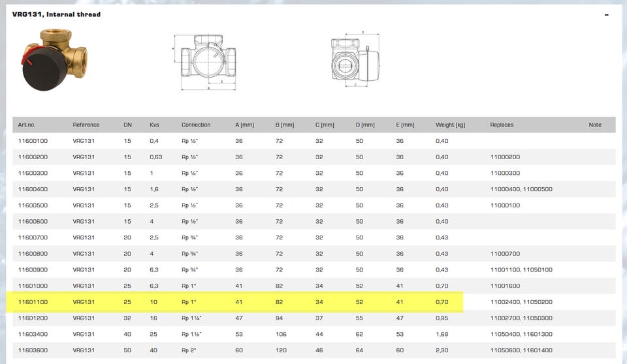This screenshot has width=627, height=364.
Task: Select article number 11600300
Action: 33,173
